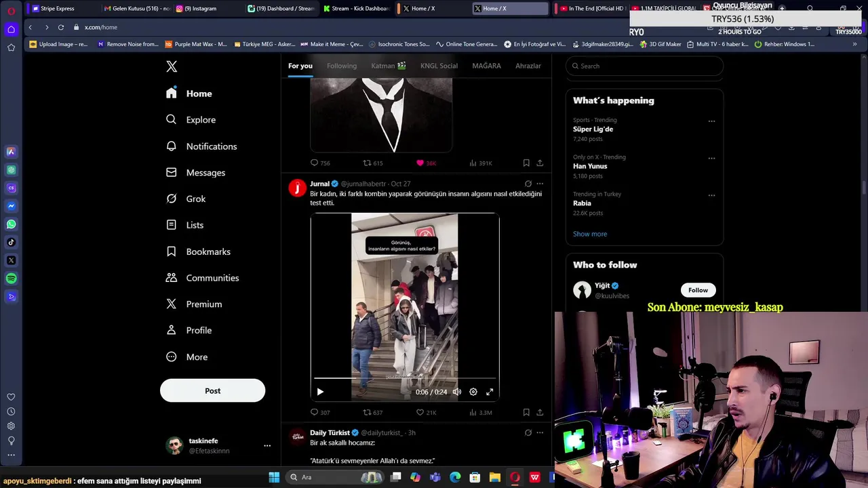
Task: Switch to the Ahrazlar tab
Action: point(528,66)
